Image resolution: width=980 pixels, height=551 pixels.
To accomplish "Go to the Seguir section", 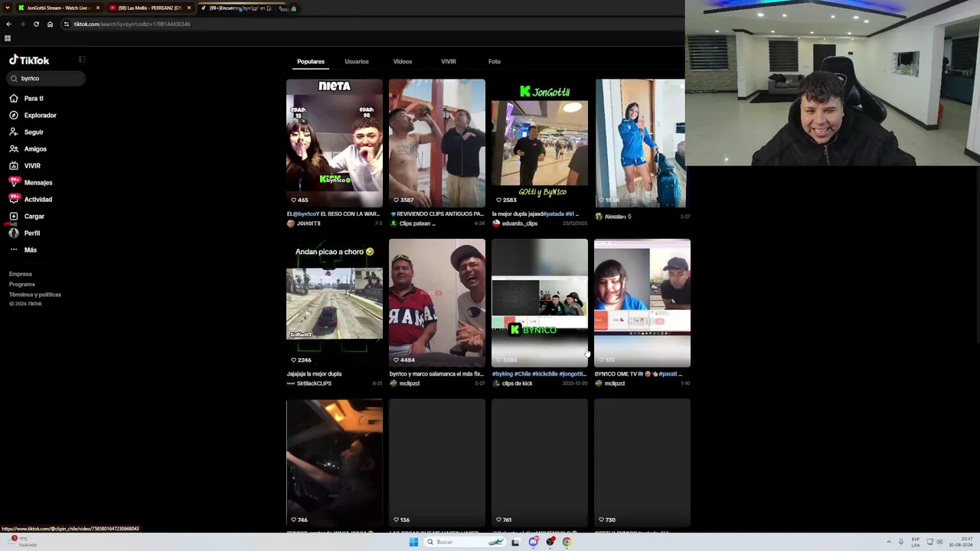I will (33, 132).
